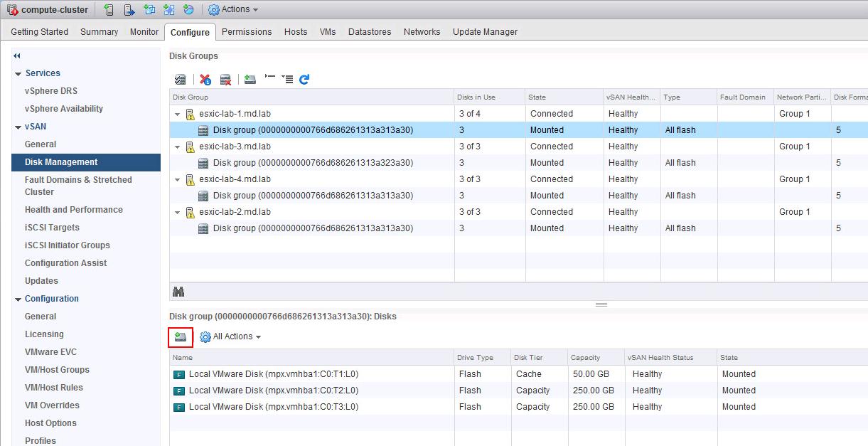Open the All Actions dropdown for disks

(231, 336)
